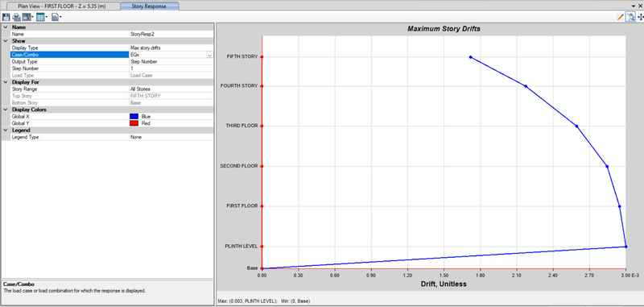Click the document report icon
644x307 pixels.
coord(55,17)
